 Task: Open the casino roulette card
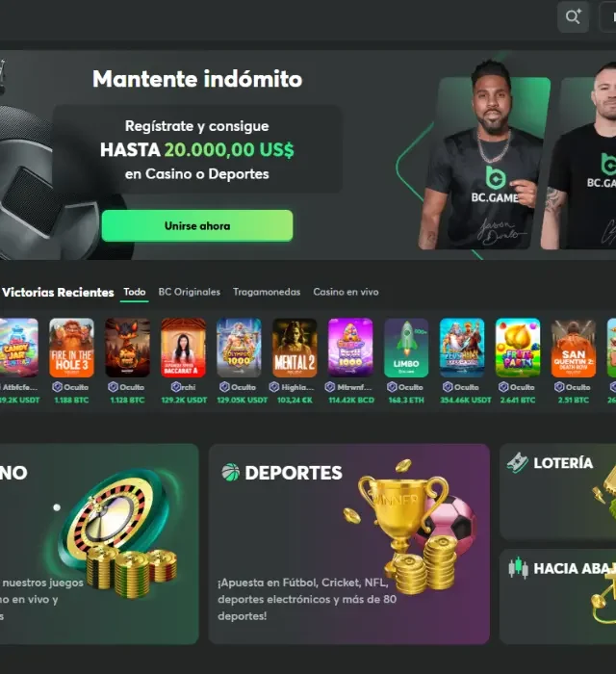(99, 544)
